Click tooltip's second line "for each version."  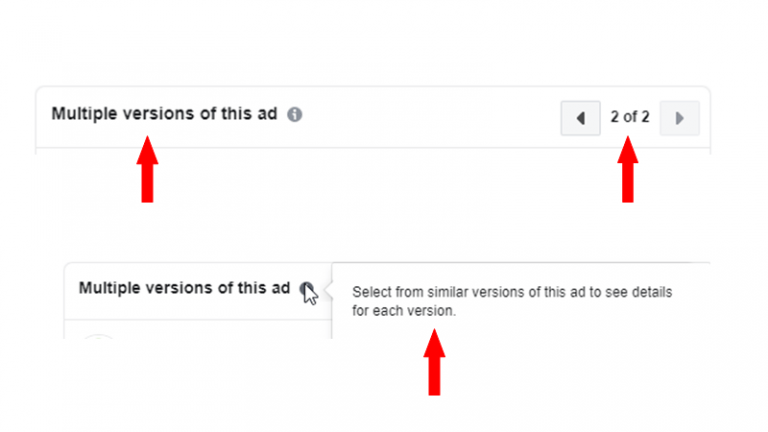[x=403, y=311]
